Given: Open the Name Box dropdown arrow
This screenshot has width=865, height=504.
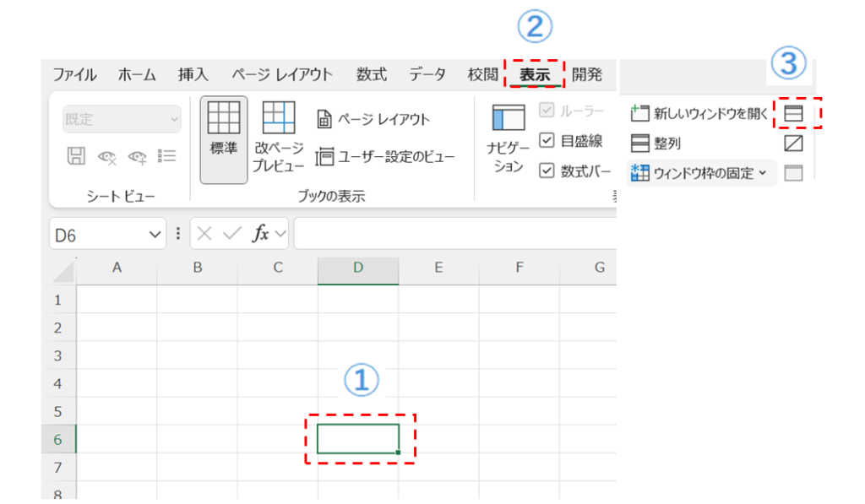Looking at the screenshot, I should [x=155, y=235].
